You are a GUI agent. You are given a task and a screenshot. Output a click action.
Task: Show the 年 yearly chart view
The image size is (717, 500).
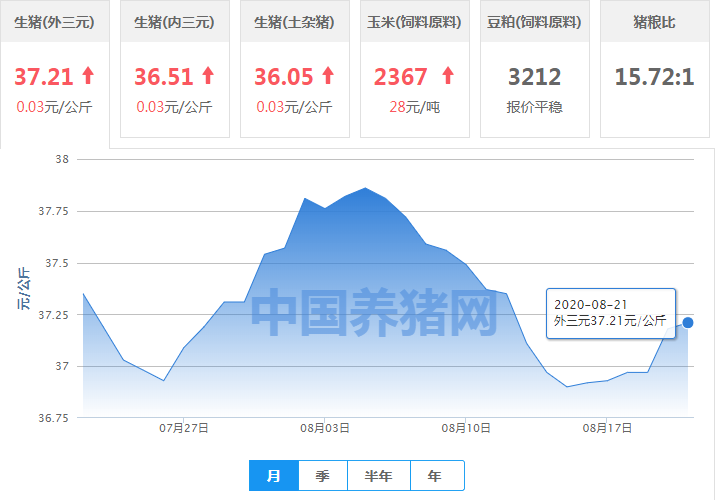click(x=435, y=476)
